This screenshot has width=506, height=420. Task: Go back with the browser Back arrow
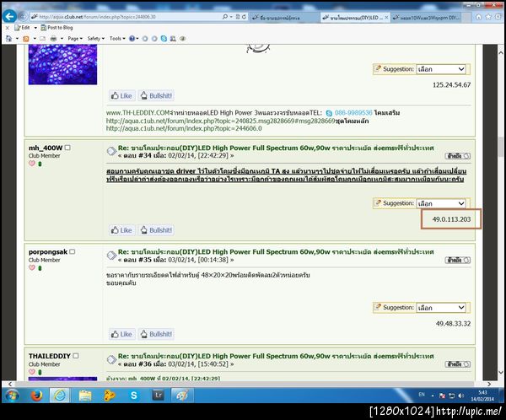[9, 16]
